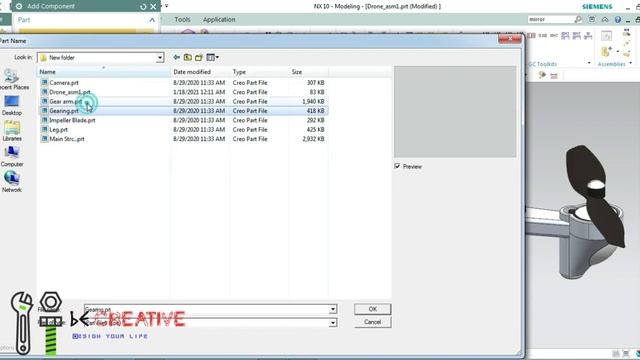Go up one folder level
640x360 pixels.
coord(187,58)
